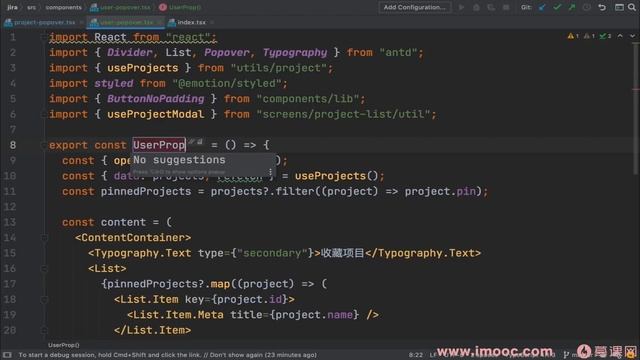640x360 pixels.
Task: Collapse function fold marker at line 8
Action: [x=44, y=145]
